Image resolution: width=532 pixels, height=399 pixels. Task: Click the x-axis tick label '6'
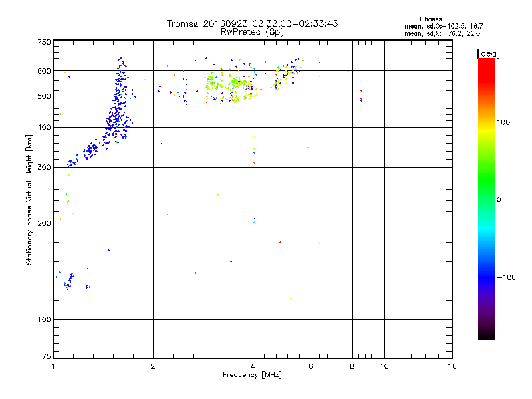311,366
